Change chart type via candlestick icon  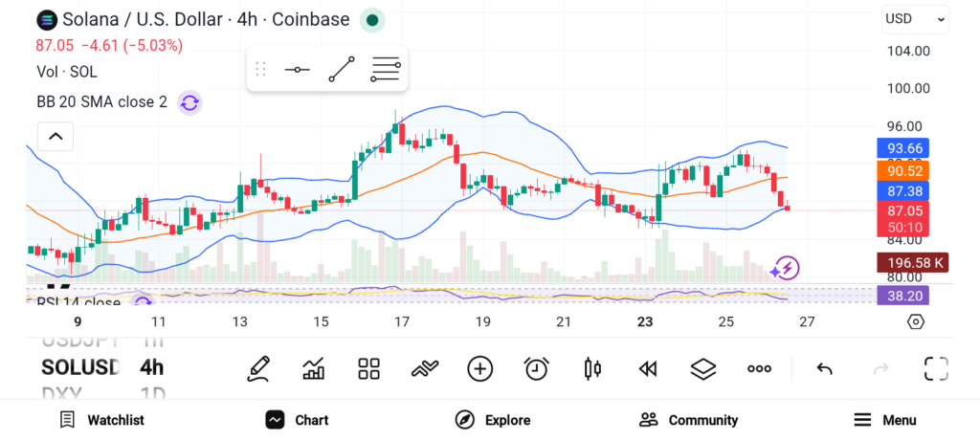(x=592, y=368)
